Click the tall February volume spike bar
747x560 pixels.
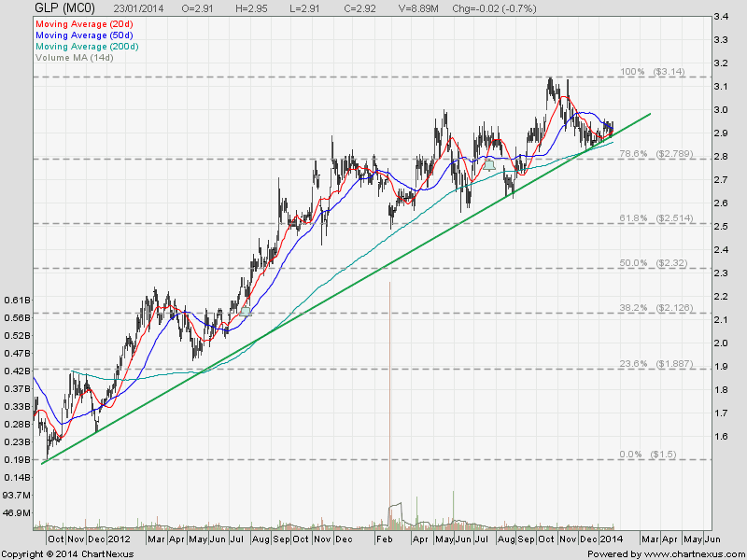[389, 405]
